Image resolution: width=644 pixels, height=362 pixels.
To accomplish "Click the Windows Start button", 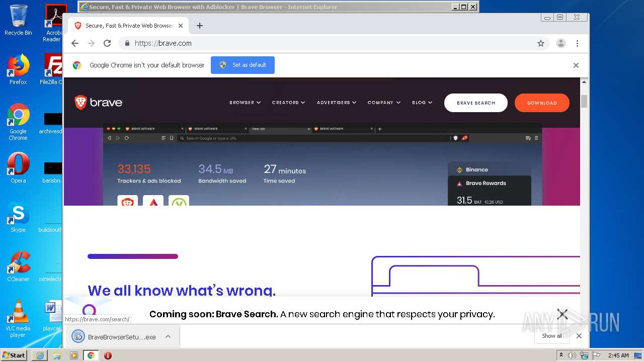I will pos(14,355).
